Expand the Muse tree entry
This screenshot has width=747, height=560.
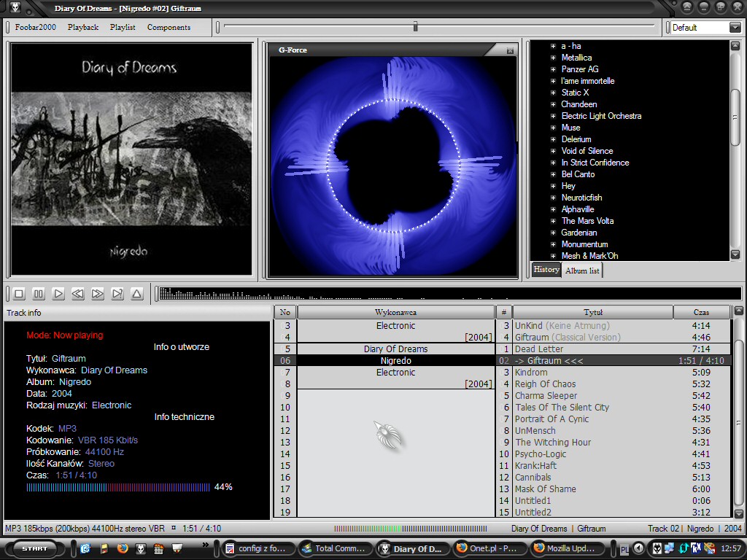pos(553,128)
